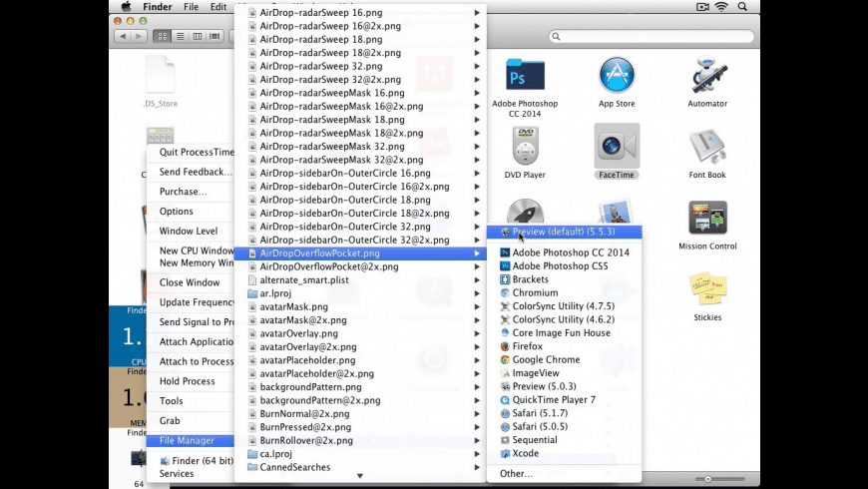Choose Close Window menu entry

point(191,282)
